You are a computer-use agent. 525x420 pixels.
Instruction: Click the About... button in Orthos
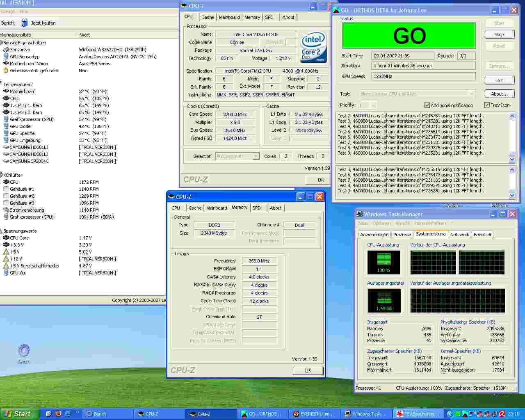click(x=499, y=94)
